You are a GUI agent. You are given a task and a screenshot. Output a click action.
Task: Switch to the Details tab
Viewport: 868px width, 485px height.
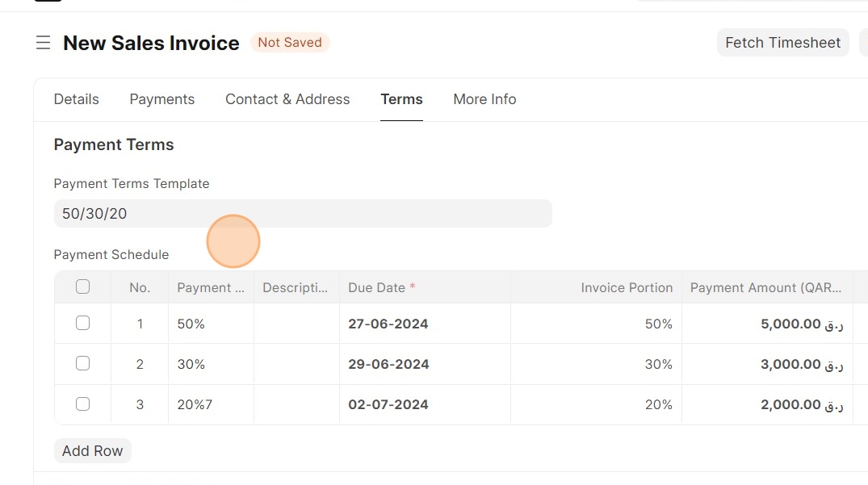tap(76, 99)
